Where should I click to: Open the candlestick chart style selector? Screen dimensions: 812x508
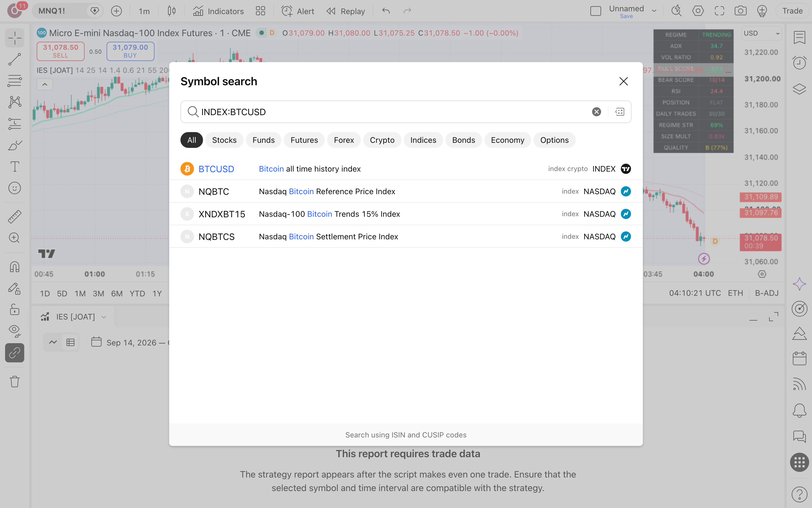[171, 11]
